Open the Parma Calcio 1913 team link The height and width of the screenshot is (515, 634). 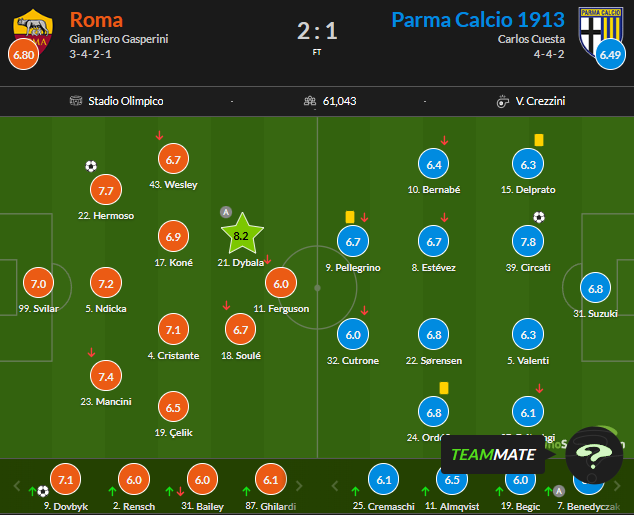pos(477,19)
